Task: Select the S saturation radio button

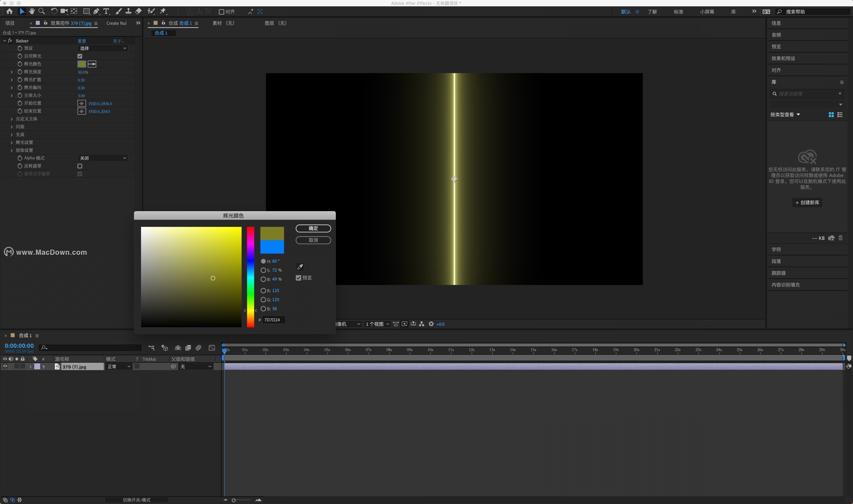Action: coord(263,270)
